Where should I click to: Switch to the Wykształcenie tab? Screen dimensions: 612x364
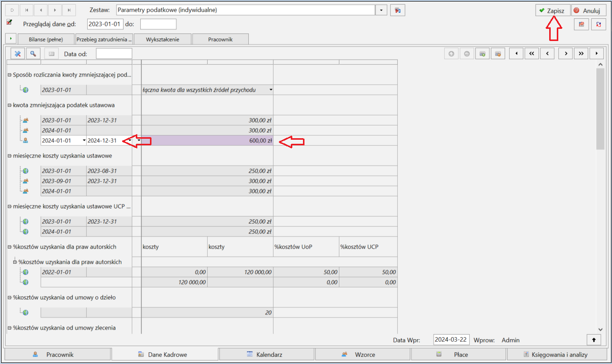pos(163,39)
